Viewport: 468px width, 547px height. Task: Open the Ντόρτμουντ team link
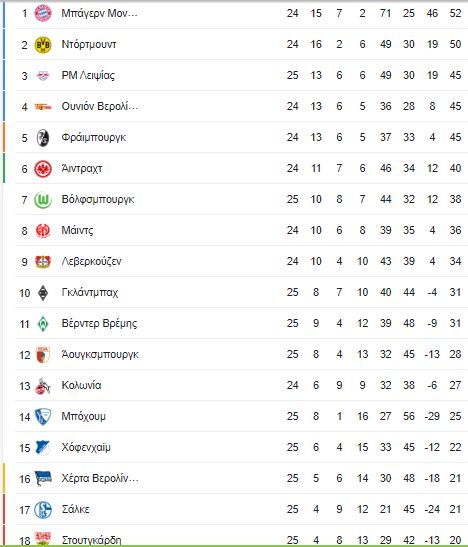[x=89, y=44]
